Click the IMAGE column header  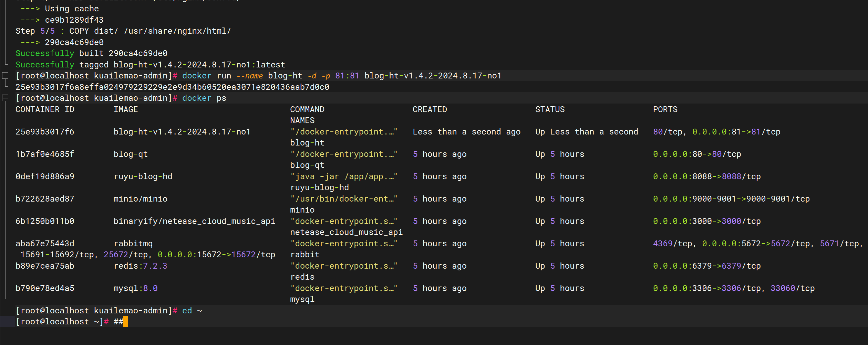coord(126,109)
